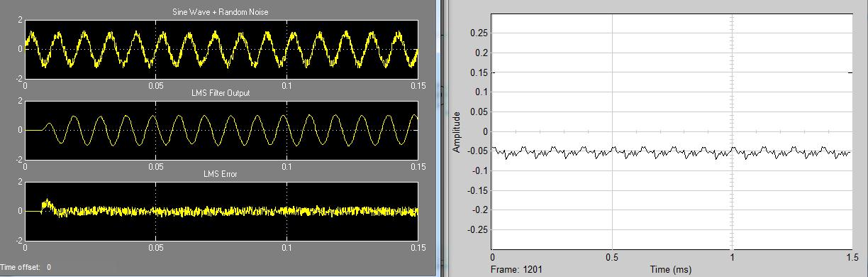The width and height of the screenshot is (868, 277).
Task: Click the 0.25 amplitude tick label
Action: pyautogui.click(x=480, y=33)
